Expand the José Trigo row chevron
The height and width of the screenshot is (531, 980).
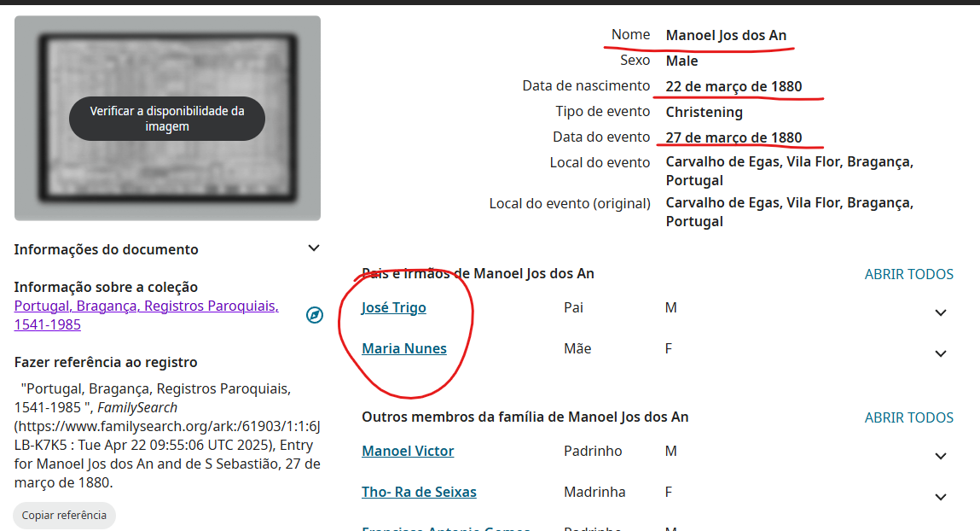[940, 312]
